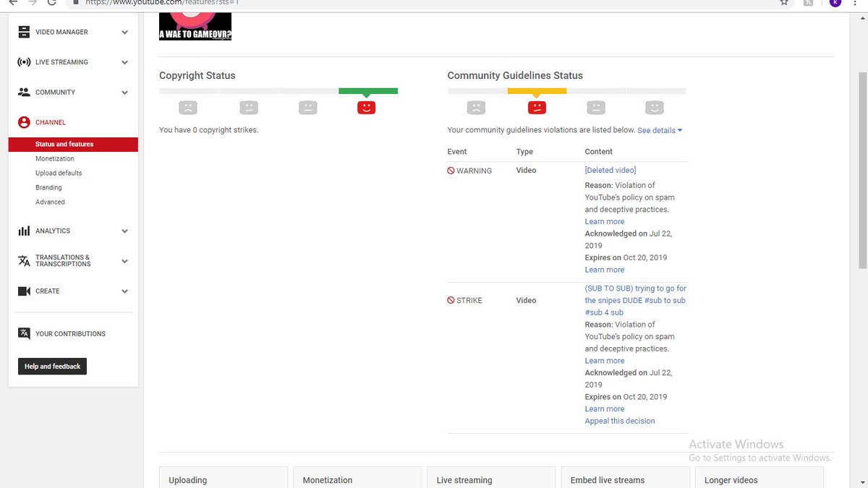Image resolution: width=868 pixels, height=488 pixels.
Task: Click the Content column header
Action: [599, 152]
